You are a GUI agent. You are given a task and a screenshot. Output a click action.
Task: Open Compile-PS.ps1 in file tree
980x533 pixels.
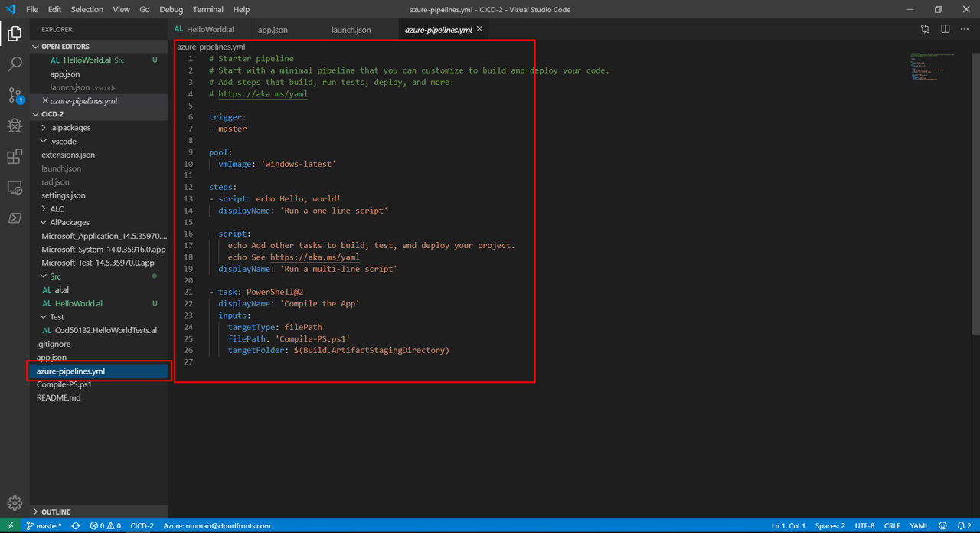tap(64, 384)
